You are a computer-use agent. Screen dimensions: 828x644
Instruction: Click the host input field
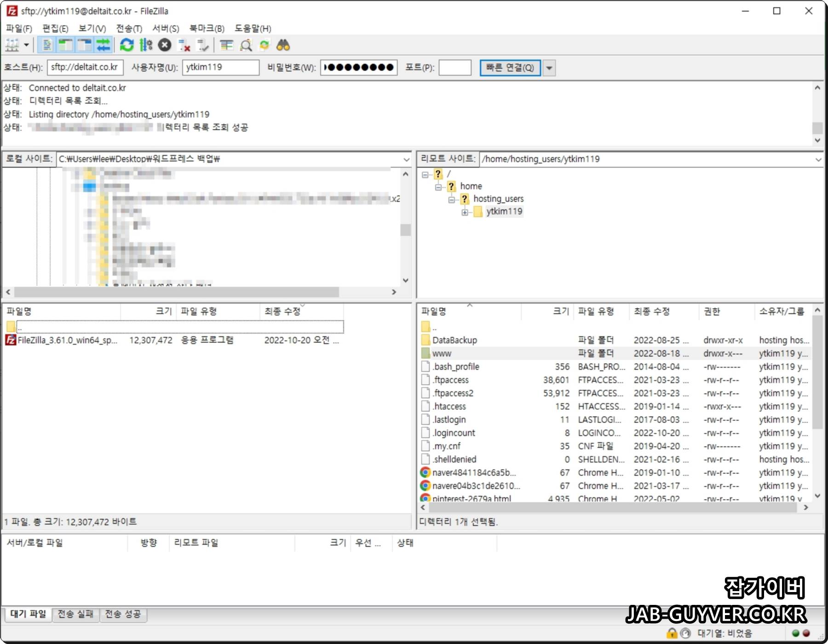tap(85, 68)
